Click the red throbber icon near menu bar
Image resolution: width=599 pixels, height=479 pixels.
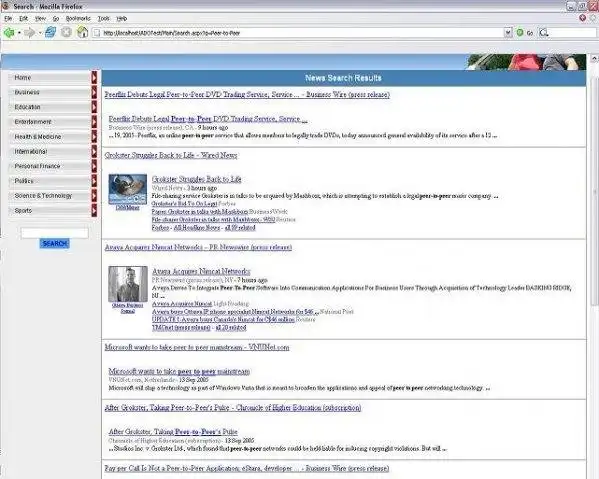click(x=583, y=18)
